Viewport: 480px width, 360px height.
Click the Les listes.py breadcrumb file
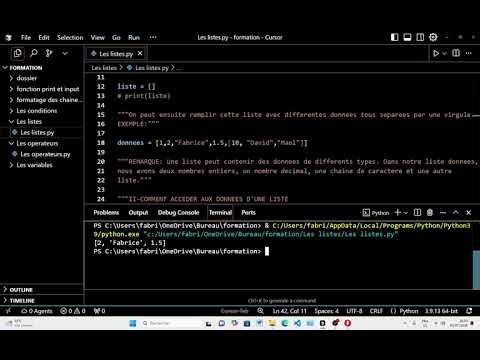(x=152, y=68)
